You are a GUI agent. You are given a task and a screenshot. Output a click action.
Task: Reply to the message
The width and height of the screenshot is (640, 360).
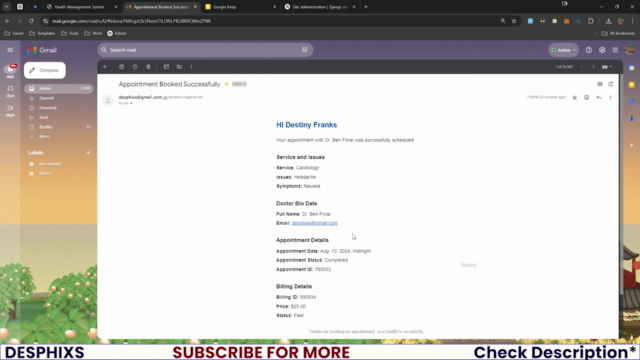[x=598, y=98]
